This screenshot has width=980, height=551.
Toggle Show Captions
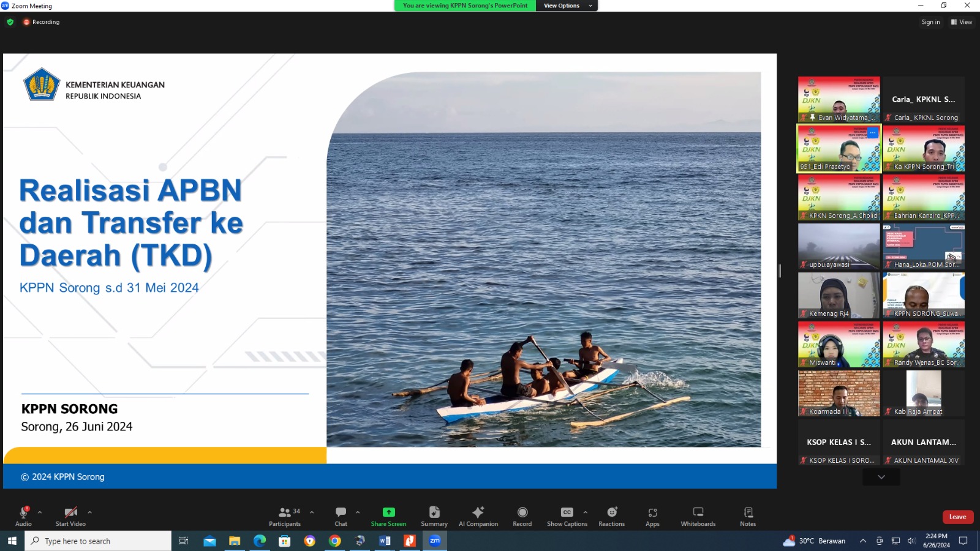point(567,513)
